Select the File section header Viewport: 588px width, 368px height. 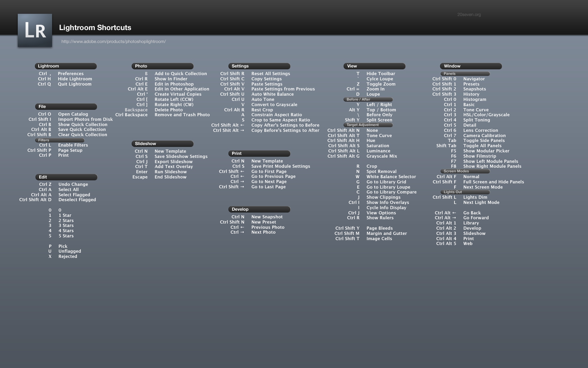[66, 107]
